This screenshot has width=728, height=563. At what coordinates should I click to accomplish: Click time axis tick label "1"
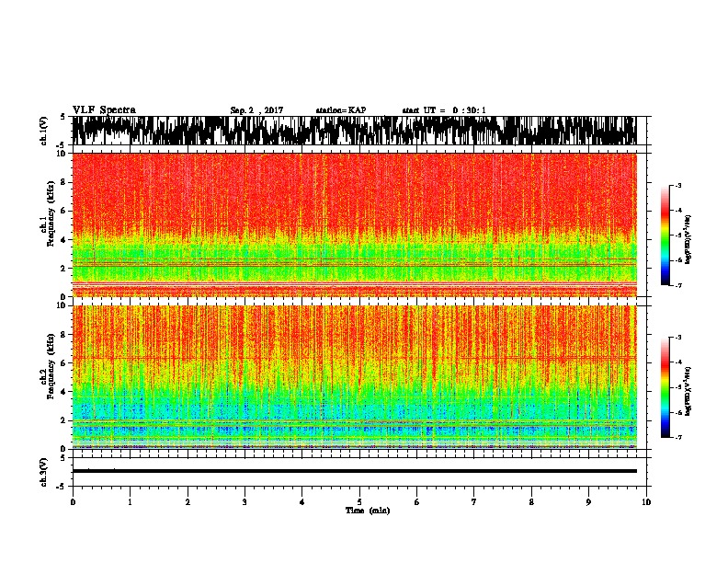coord(130,502)
